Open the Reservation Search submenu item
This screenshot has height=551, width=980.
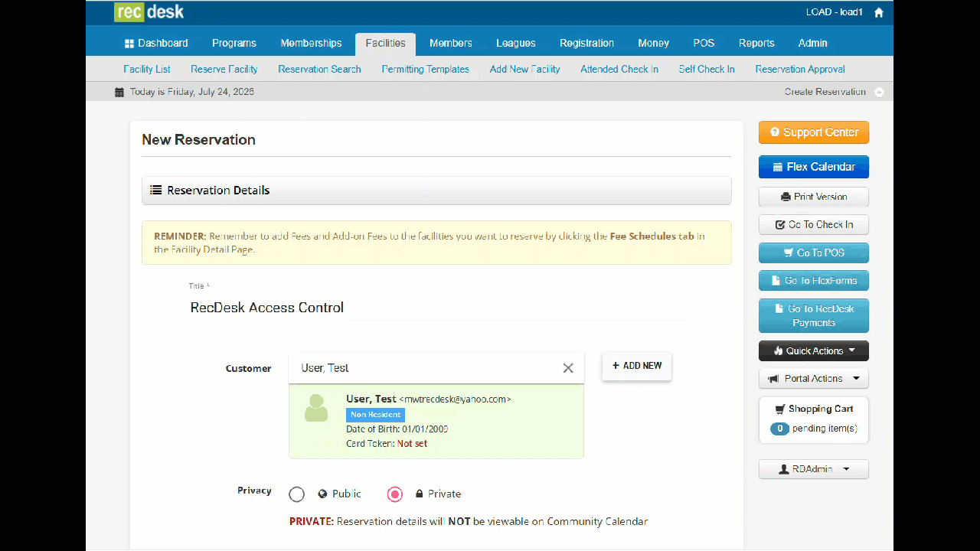(319, 69)
